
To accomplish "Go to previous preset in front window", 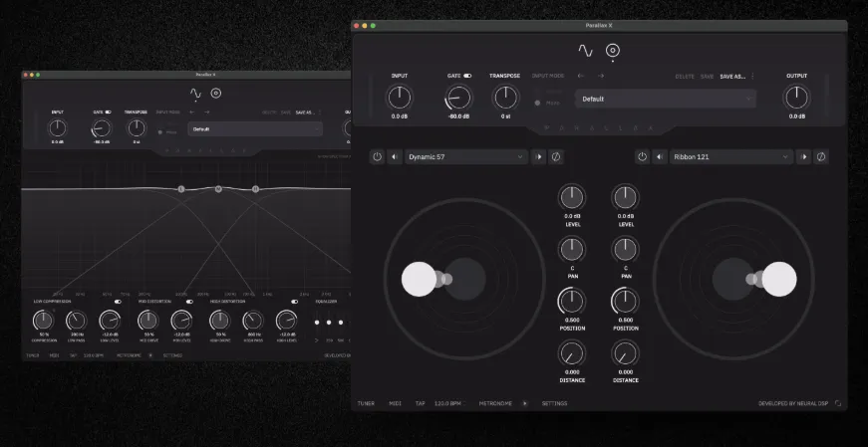I will 581,76.
